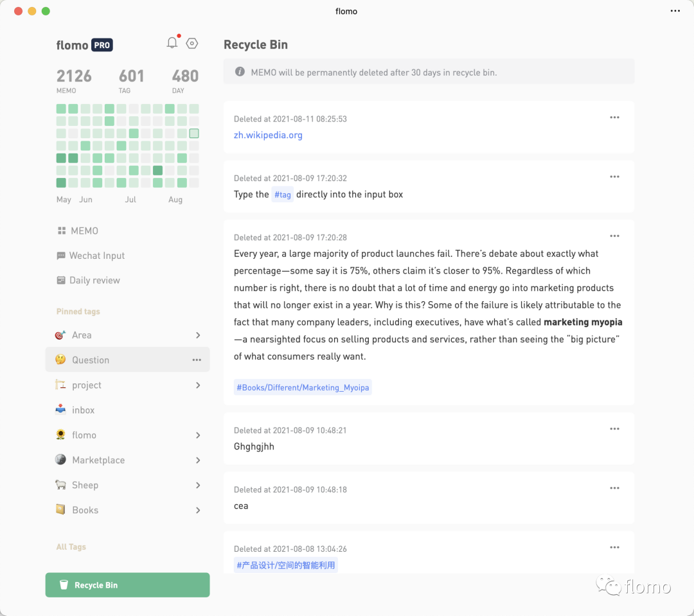Click the Recycle Bin button

click(127, 585)
